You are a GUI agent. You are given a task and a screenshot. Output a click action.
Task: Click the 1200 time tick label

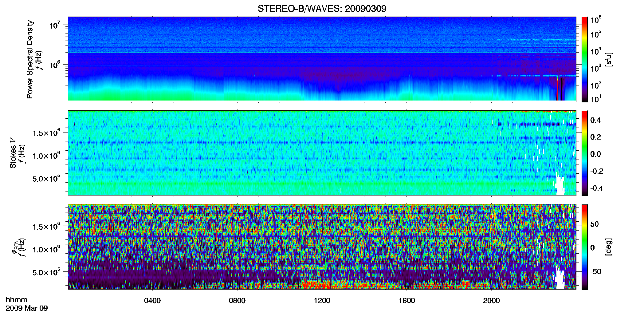pyautogui.click(x=322, y=301)
